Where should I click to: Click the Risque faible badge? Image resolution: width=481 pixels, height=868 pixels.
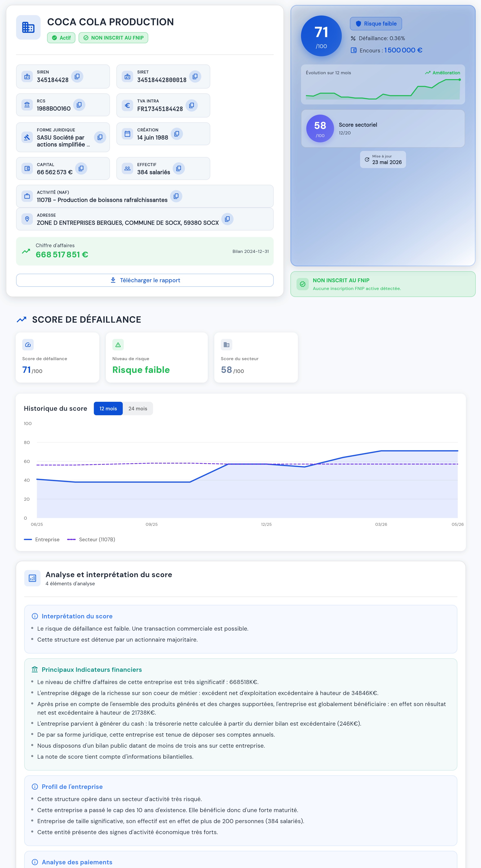coord(376,24)
